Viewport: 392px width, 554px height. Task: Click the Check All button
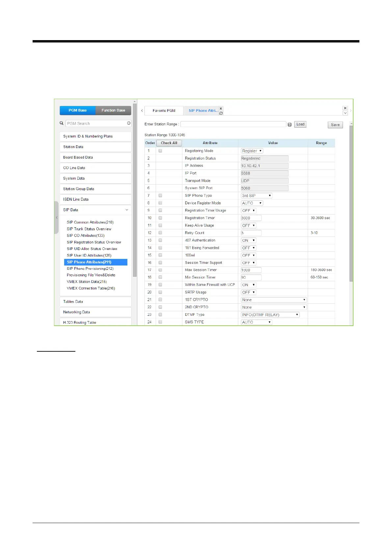click(169, 143)
